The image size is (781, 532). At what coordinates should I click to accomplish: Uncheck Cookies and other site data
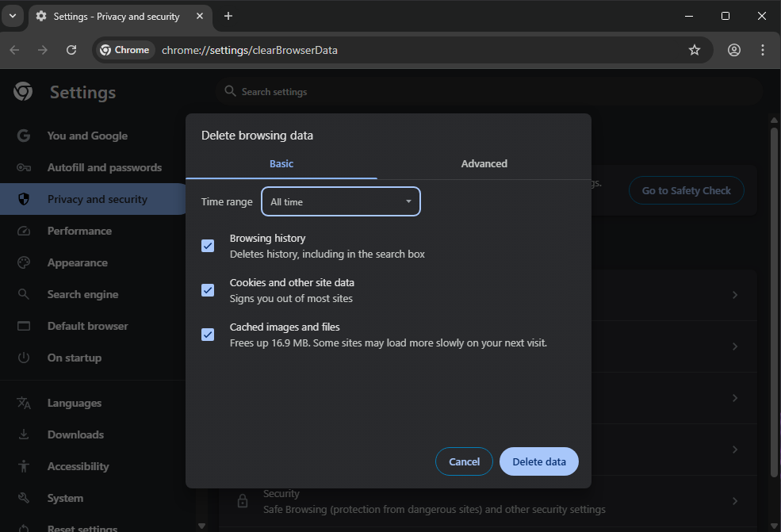click(x=208, y=290)
